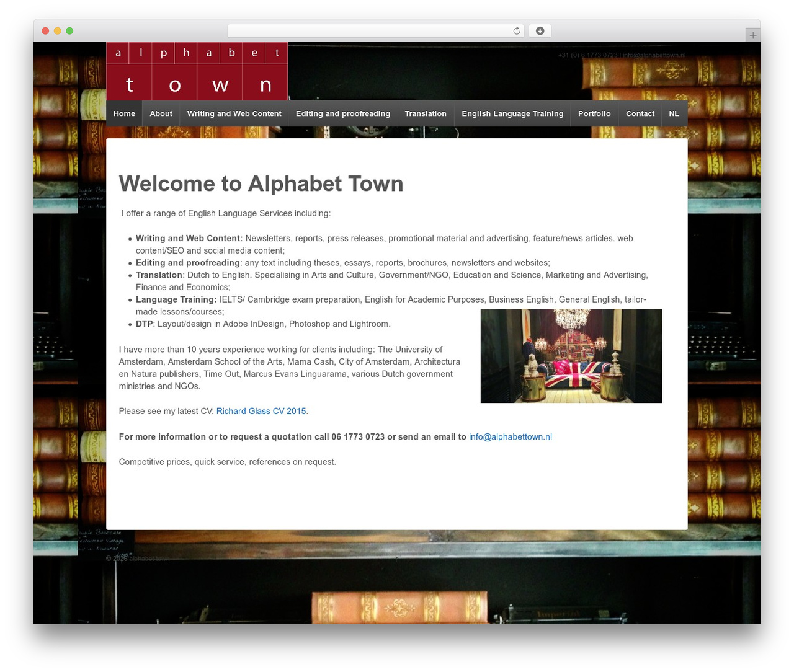Click the email address in the top header

pyautogui.click(x=654, y=55)
